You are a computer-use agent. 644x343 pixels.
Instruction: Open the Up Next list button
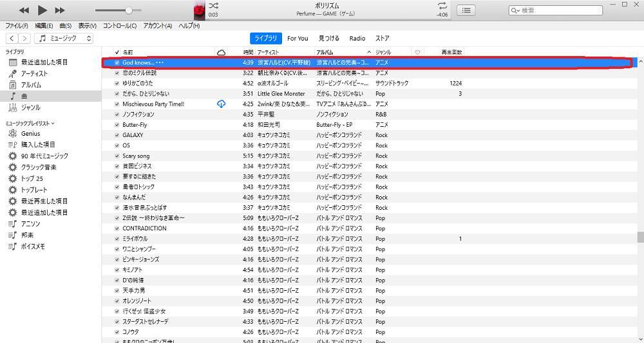[x=466, y=10]
